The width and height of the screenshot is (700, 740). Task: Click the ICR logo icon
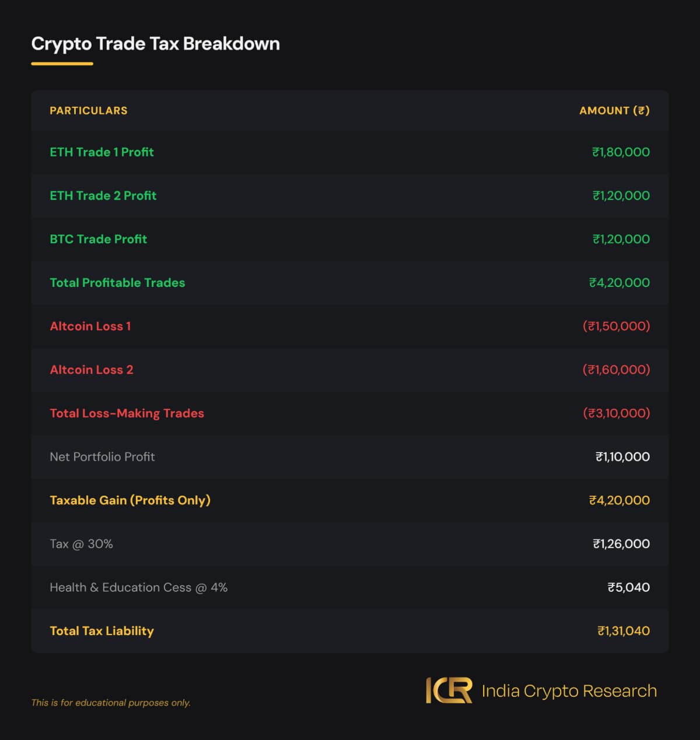(449, 690)
